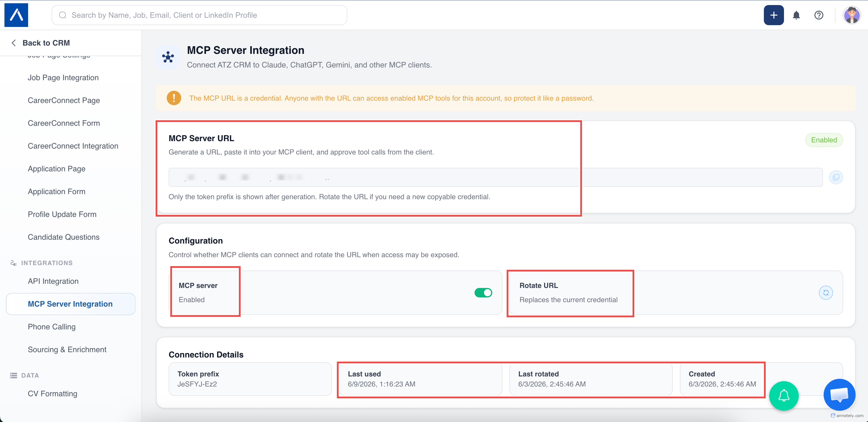Image resolution: width=868 pixels, height=422 pixels.
Task: Open CV Formatting settings
Action: pyautogui.click(x=53, y=394)
